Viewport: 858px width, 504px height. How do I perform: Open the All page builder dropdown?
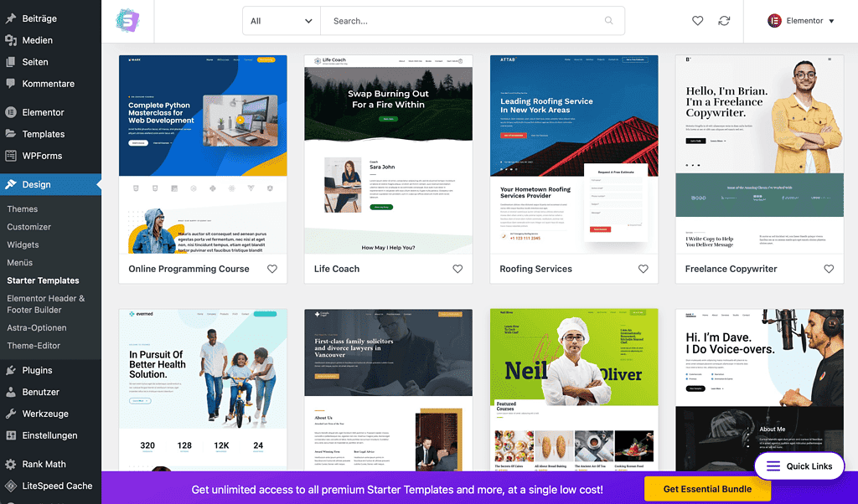pyautogui.click(x=281, y=20)
